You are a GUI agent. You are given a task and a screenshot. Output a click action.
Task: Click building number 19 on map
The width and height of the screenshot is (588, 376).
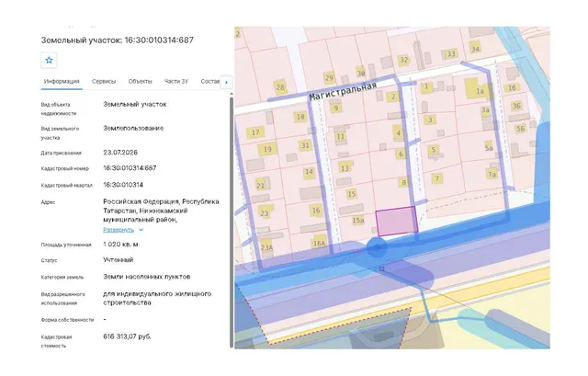[x=267, y=149]
